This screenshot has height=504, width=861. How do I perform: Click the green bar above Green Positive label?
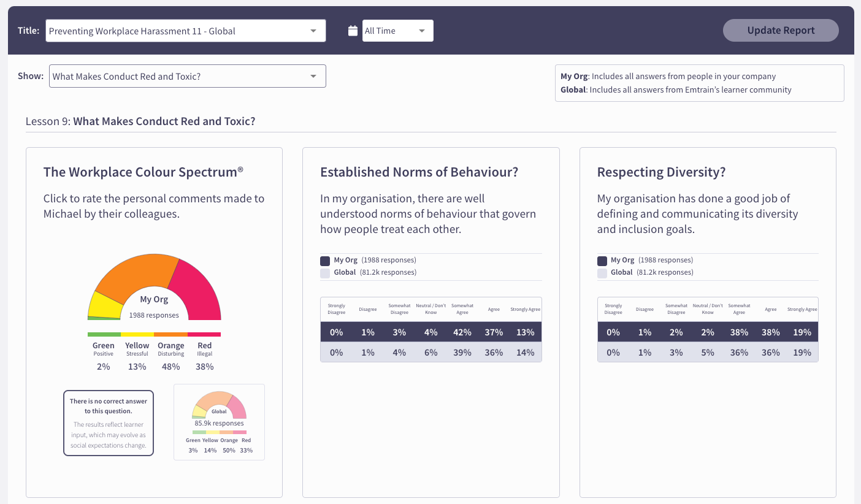(104, 335)
